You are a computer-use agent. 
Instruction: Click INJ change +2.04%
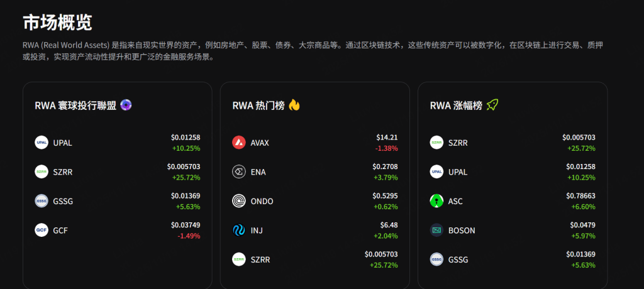(386, 236)
